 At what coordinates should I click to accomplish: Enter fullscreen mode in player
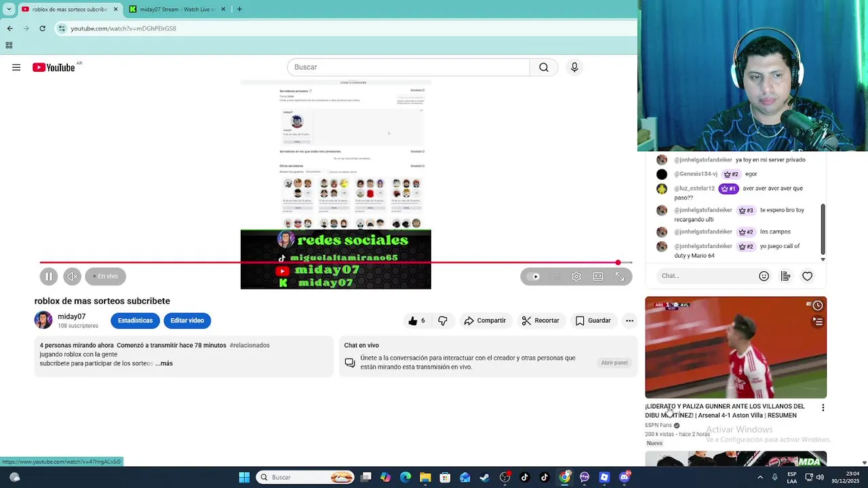[x=620, y=277]
